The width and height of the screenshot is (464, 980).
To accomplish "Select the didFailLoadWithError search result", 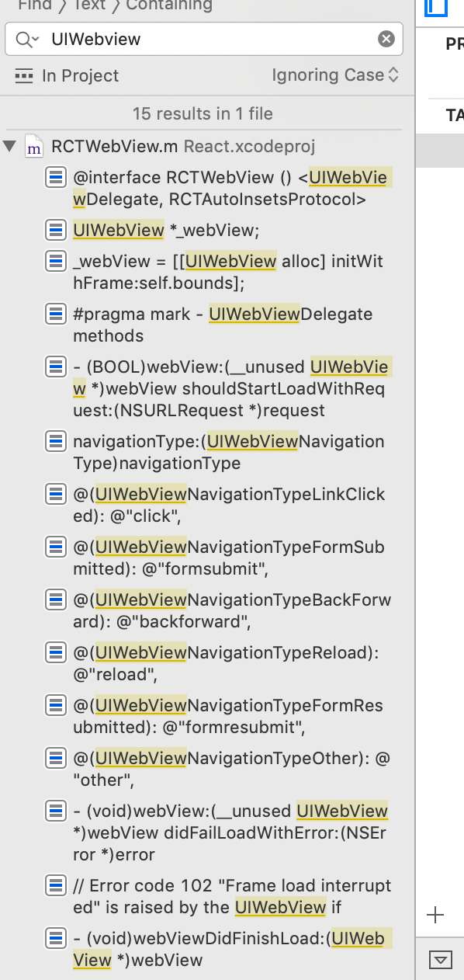I will tap(55, 811).
